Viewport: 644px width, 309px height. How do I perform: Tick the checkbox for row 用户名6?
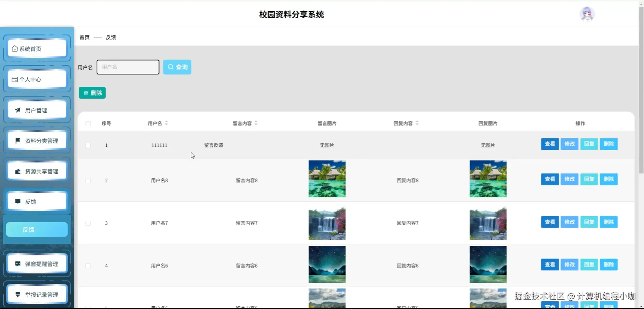pos(88,266)
